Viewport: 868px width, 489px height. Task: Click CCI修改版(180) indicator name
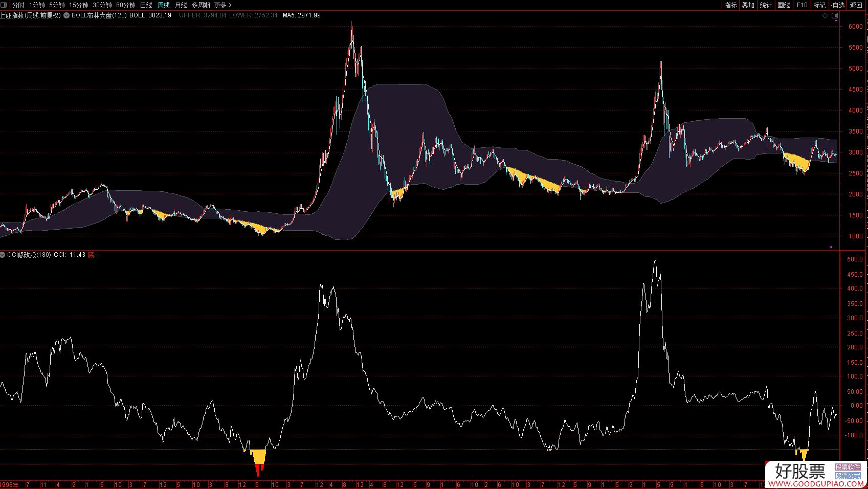pos(29,254)
